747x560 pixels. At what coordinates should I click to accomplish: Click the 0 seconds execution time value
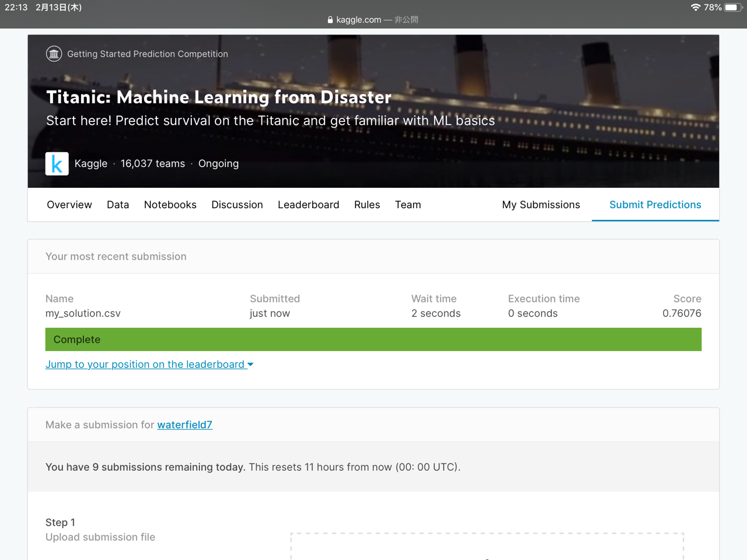point(533,313)
